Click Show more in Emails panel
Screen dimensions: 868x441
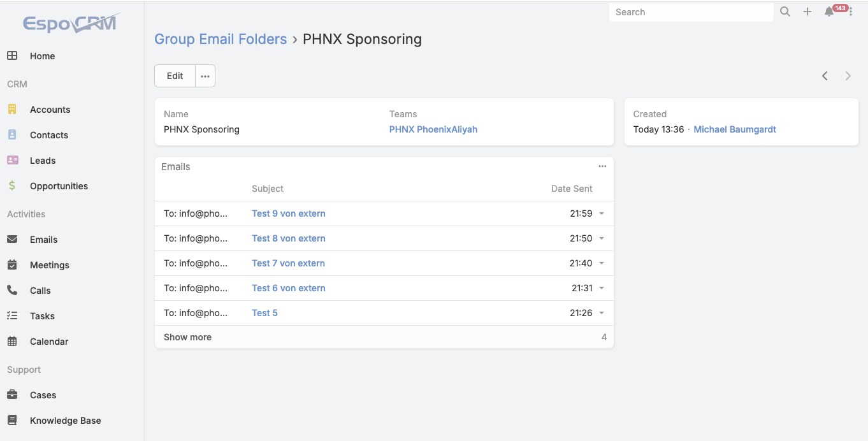click(187, 337)
